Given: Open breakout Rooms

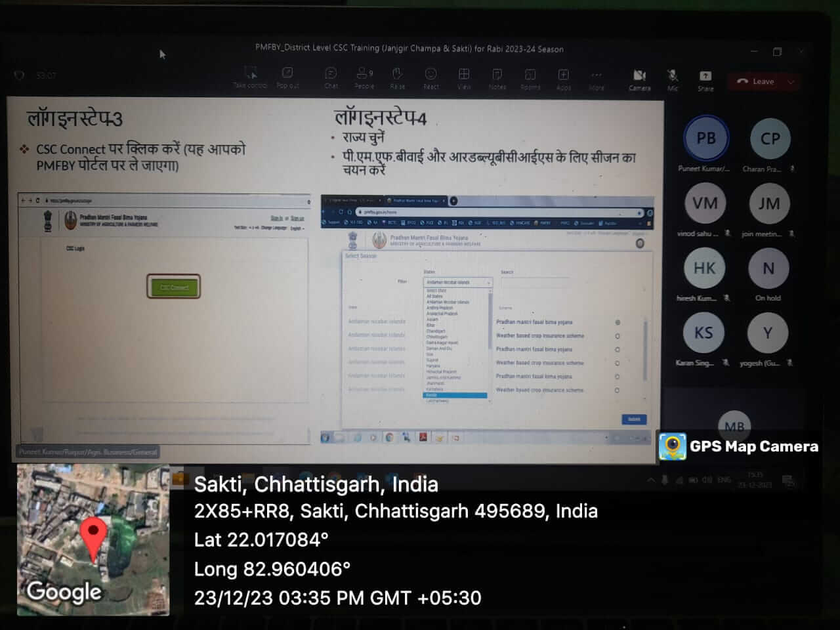Looking at the screenshot, I should [530, 77].
